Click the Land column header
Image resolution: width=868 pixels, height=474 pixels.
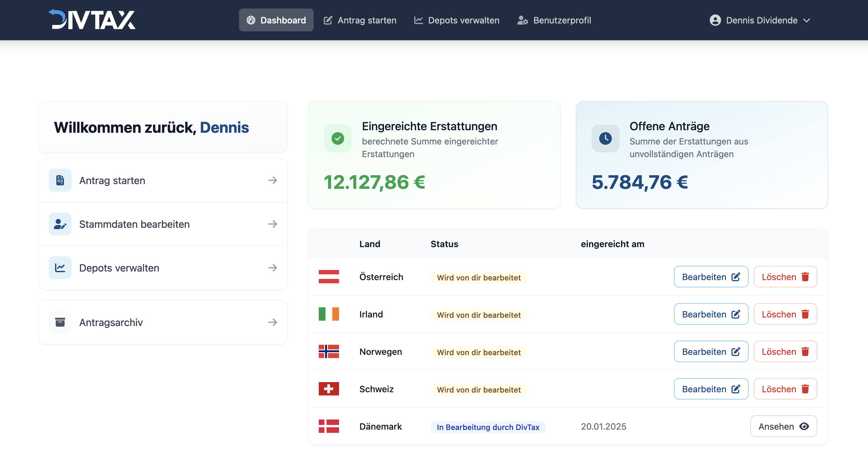click(370, 244)
